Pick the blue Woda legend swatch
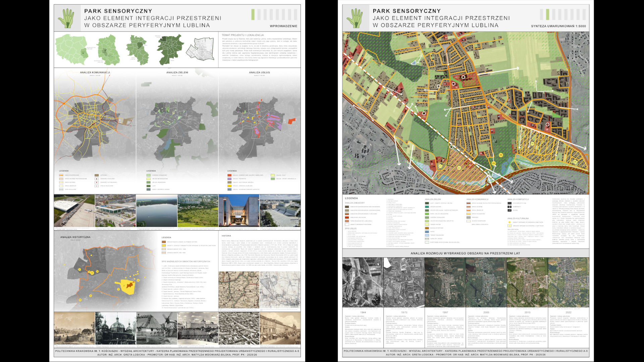The image size is (644, 362). 427,232
